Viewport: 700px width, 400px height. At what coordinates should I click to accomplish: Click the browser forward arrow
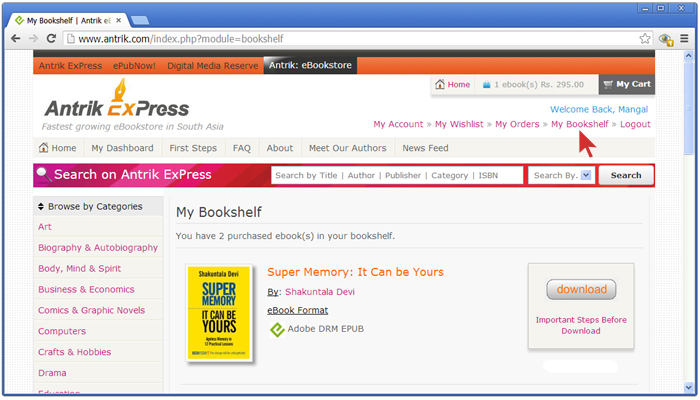click(33, 38)
